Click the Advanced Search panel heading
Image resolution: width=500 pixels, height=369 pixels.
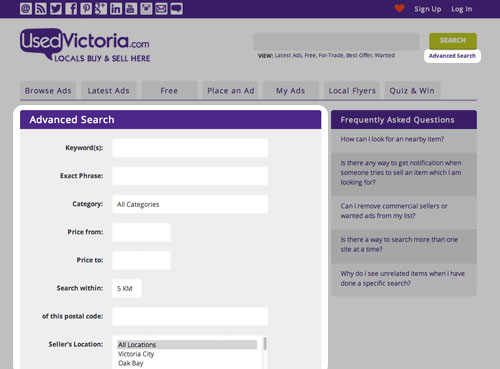(171, 120)
